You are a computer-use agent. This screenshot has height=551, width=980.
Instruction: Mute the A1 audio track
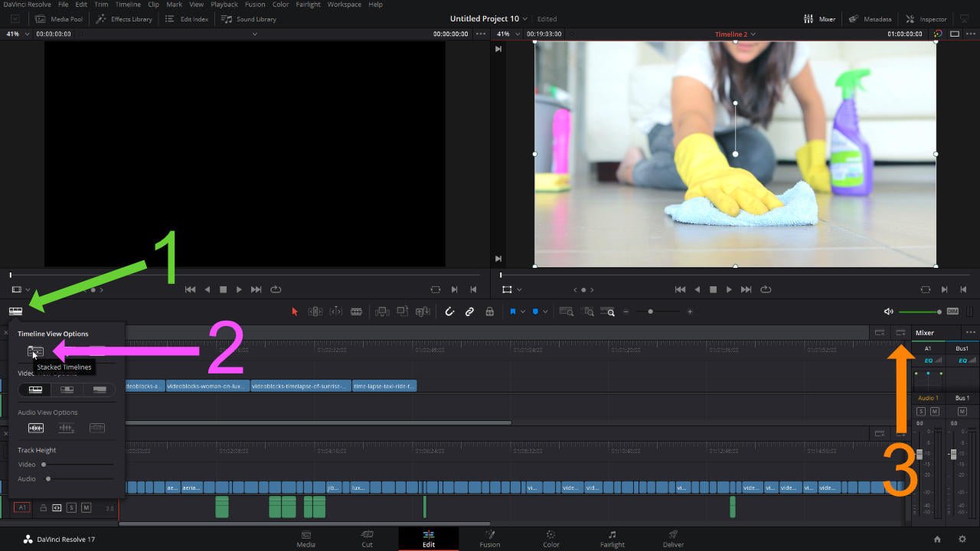tap(86, 507)
